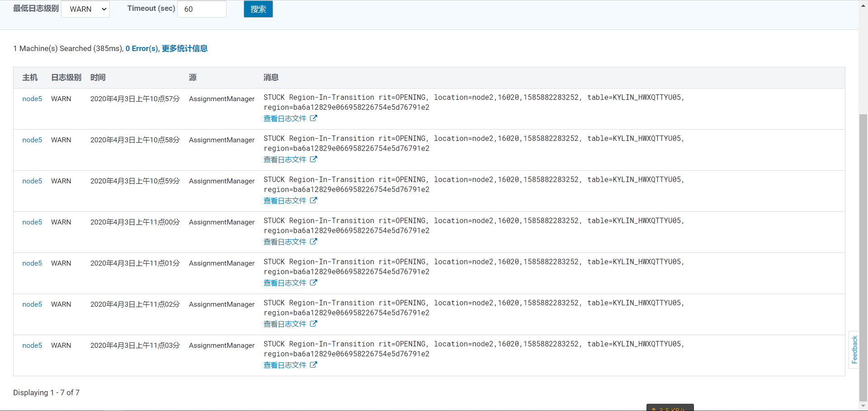View 查看日志文件 for the 11点01分 entry
This screenshot has width=868, height=411.
[285, 283]
